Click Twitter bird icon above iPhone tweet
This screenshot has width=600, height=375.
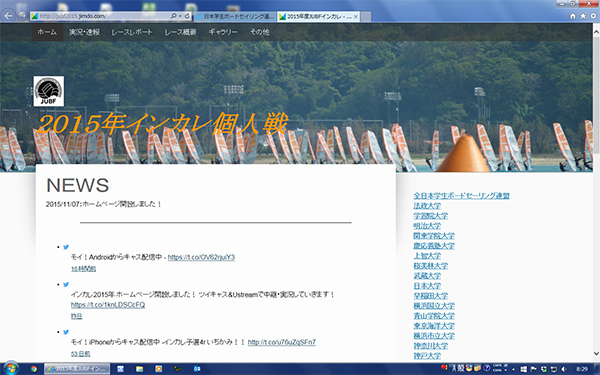(x=66, y=332)
